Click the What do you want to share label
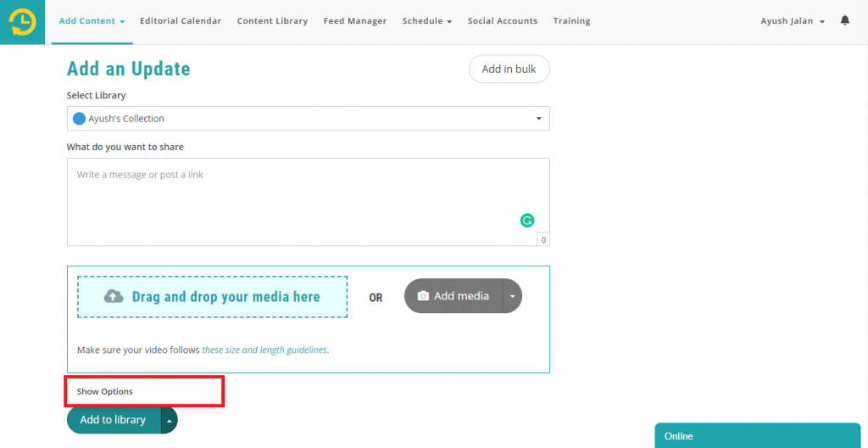868x448 pixels. 125,147
